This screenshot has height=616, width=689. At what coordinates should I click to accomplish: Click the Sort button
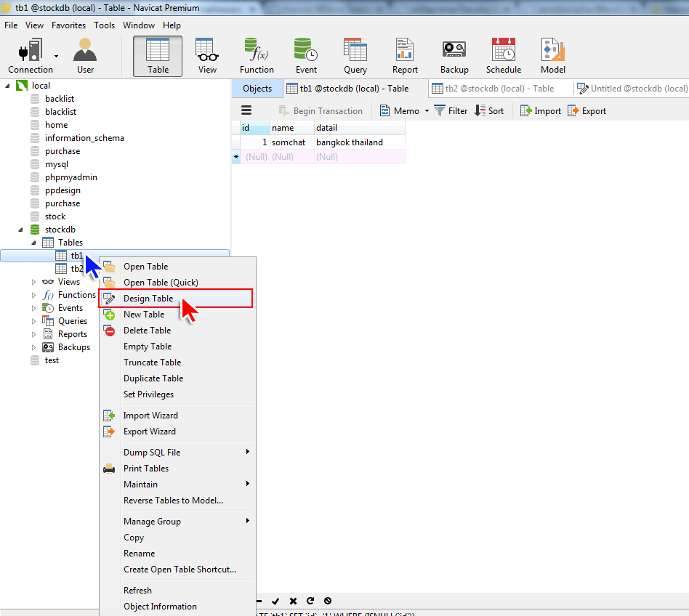click(x=489, y=111)
